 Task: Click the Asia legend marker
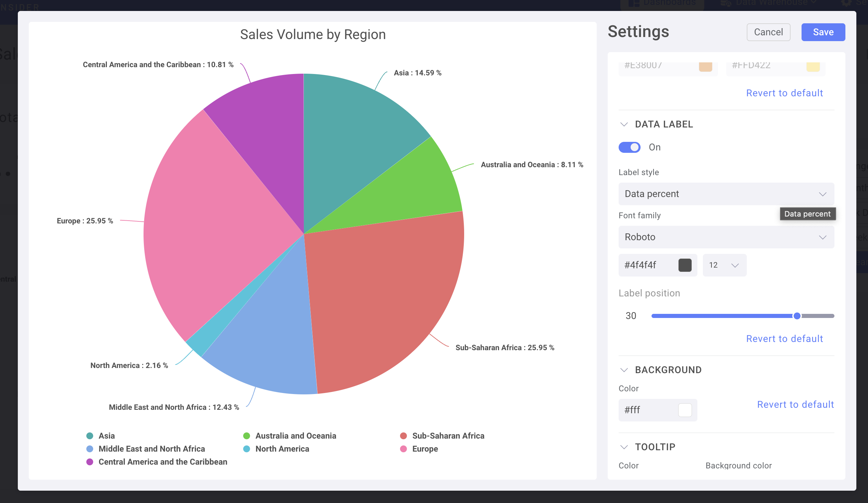coord(89,436)
